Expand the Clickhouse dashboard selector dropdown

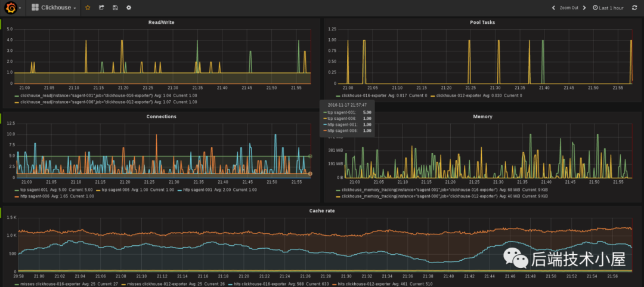(x=54, y=8)
